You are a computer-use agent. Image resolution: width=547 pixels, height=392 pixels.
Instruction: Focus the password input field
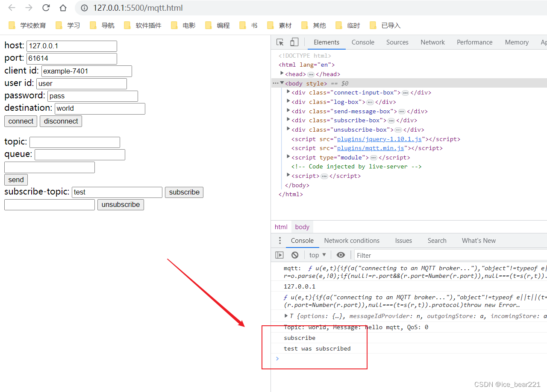click(93, 96)
